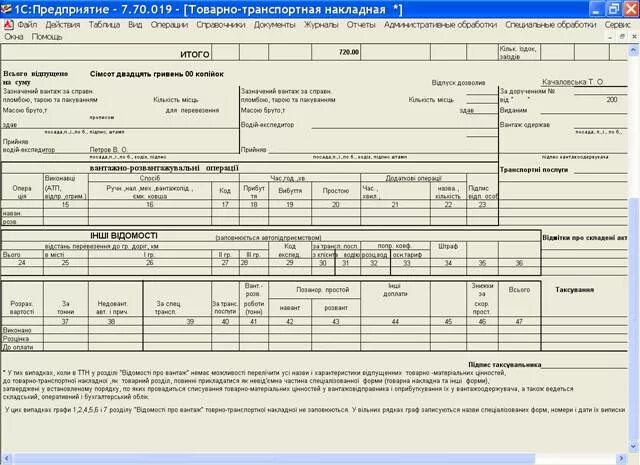This screenshot has width=640, height=465.
Task: Open the Сервис menu
Action: click(618, 25)
